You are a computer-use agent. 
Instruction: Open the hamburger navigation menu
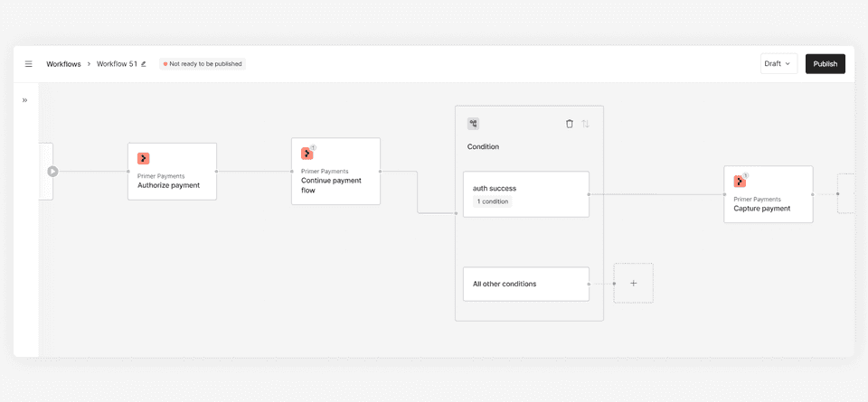(28, 64)
